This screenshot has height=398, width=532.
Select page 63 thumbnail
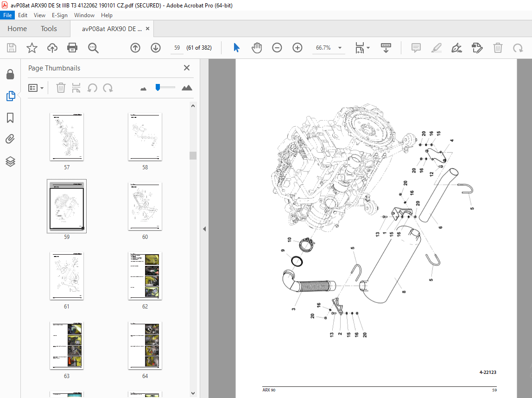pyautogui.click(x=67, y=346)
